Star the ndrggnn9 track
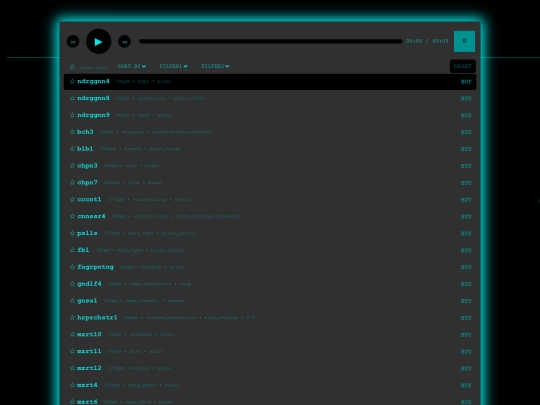540x405 pixels. tap(72, 115)
